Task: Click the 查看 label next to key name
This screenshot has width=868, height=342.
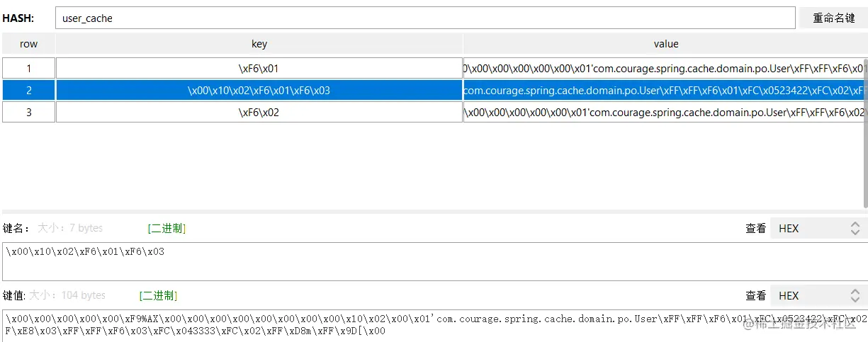Action: (755, 228)
